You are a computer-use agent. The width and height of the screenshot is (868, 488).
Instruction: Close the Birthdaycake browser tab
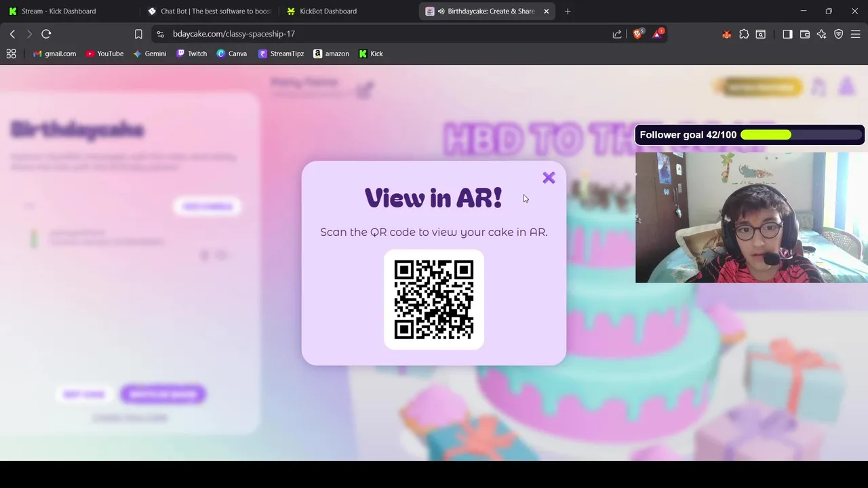coord(547,11)
